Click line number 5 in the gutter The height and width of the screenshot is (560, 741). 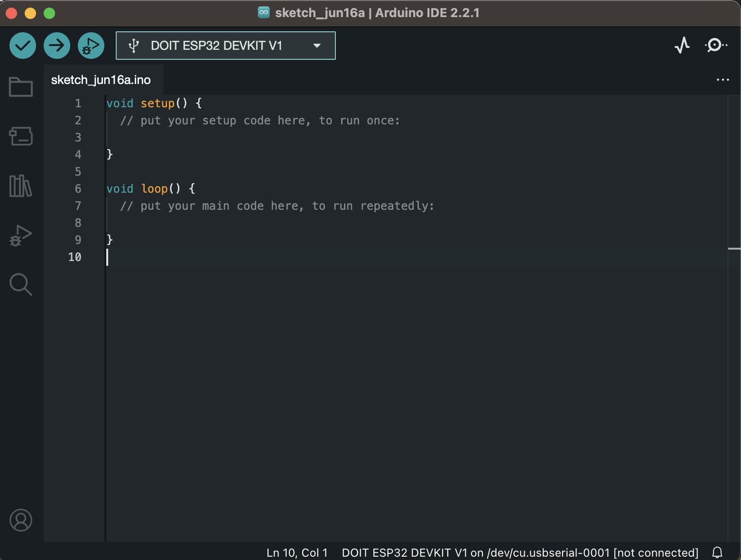78,172
